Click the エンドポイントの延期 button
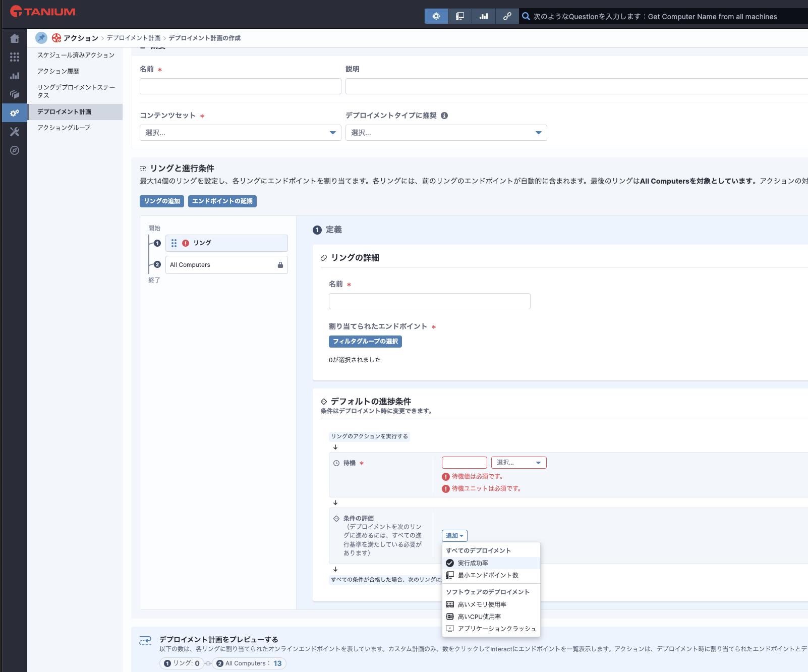 click(222, 201)
